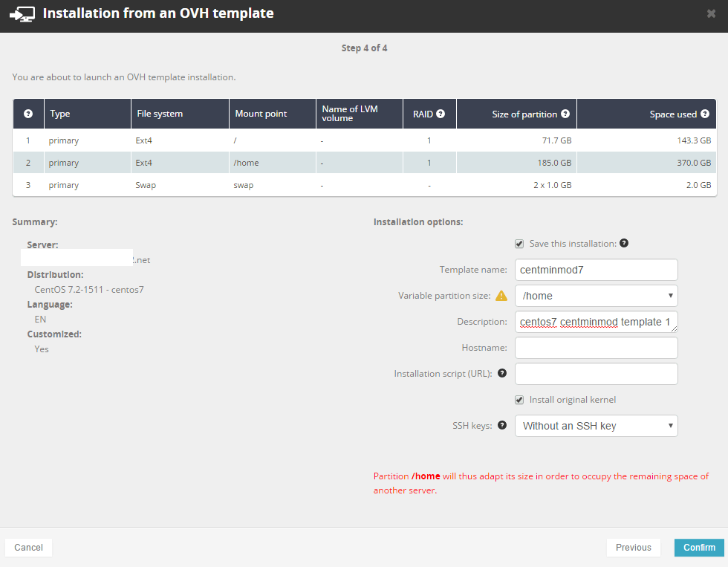Click the Cancel button
The image size is (728, 567).
click(x=28, y=548)
